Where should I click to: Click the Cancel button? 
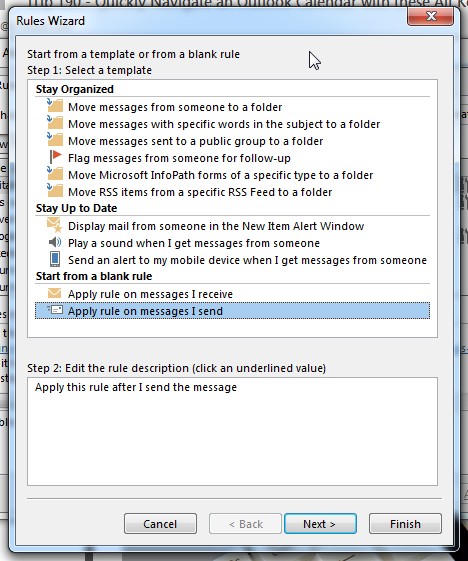point(160,524)
